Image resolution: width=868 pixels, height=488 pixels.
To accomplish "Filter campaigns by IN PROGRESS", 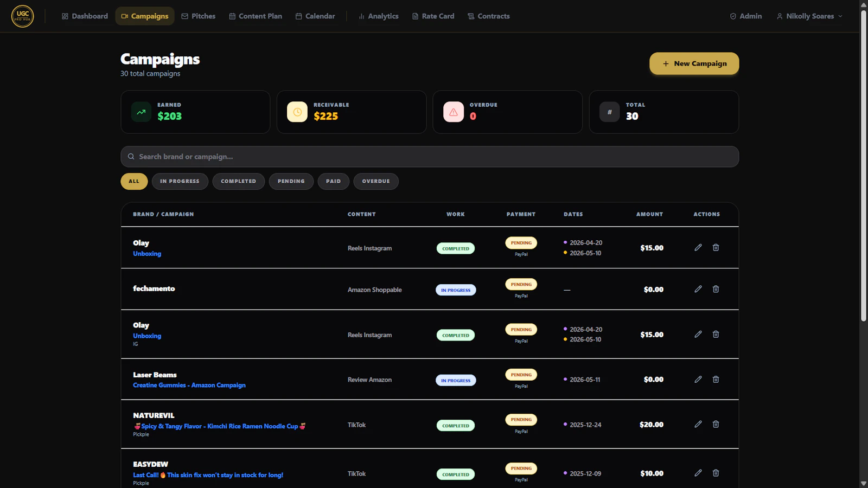I will 180,181.
